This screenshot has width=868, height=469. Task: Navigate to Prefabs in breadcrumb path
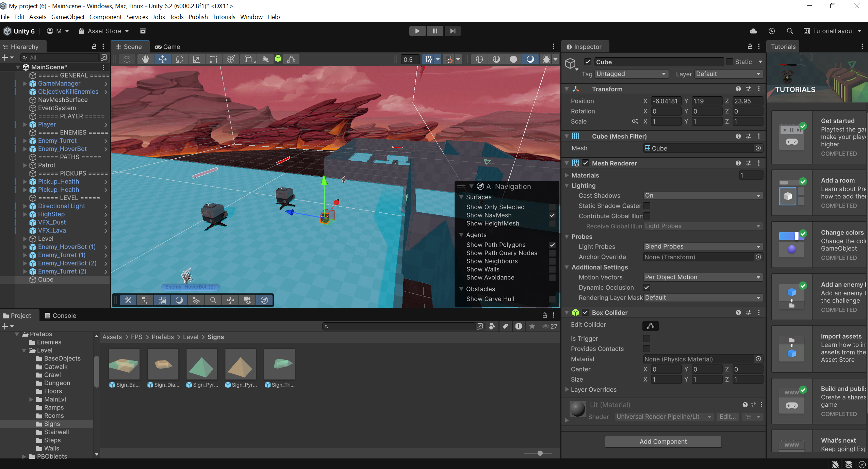[163, 337]
